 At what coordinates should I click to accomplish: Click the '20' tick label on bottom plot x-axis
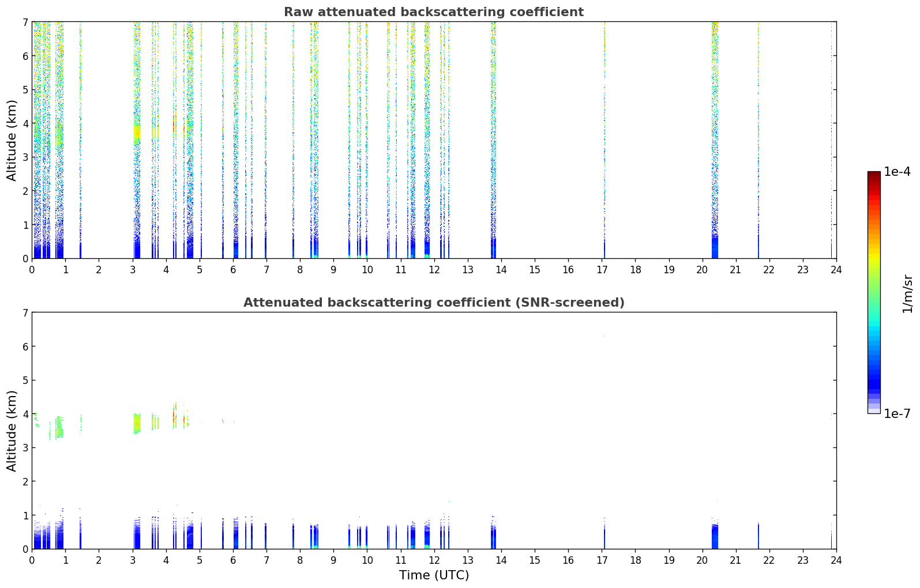702,560
